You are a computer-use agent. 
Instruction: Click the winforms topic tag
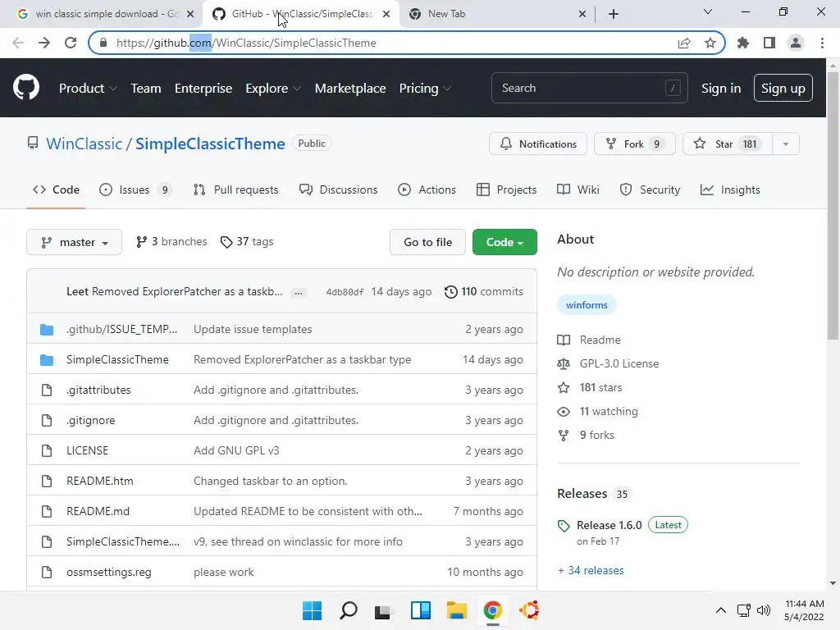point(587,305)
